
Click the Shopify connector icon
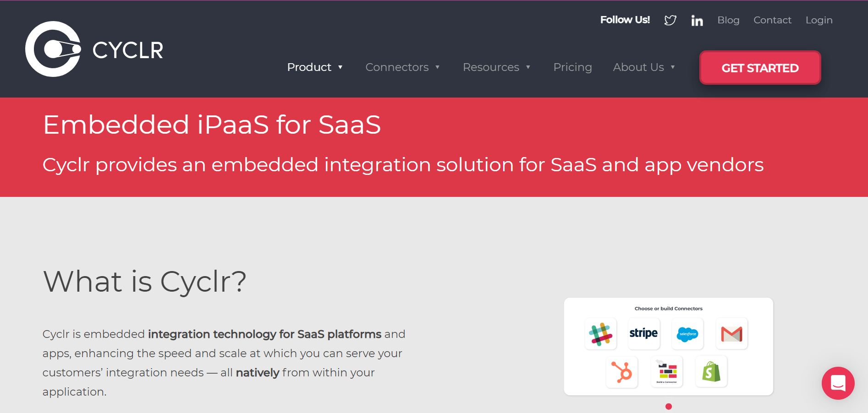[x=711, y=372]
